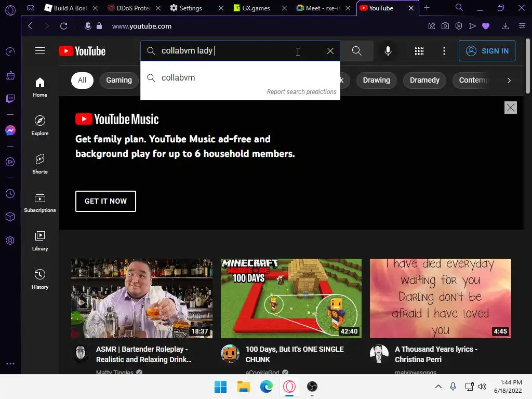
Task: Launch Microsoft Edge from taskbar
Action: (x=267, y=387)
